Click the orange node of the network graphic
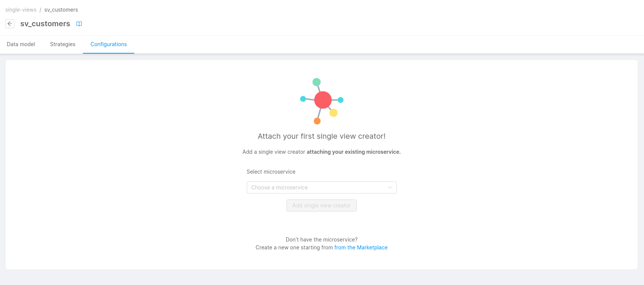The height and width of the screenshot is (285, 644). pyautogui.click(x=317, y=121)
